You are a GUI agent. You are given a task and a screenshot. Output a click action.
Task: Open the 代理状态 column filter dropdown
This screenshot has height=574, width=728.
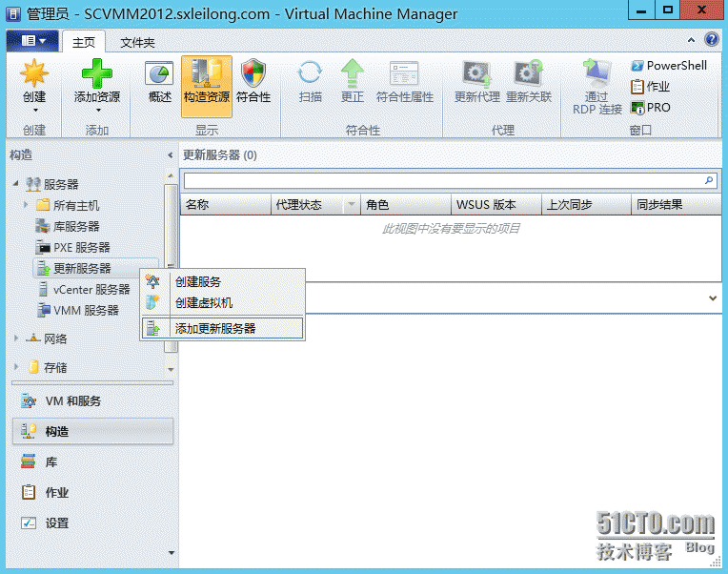352,204
